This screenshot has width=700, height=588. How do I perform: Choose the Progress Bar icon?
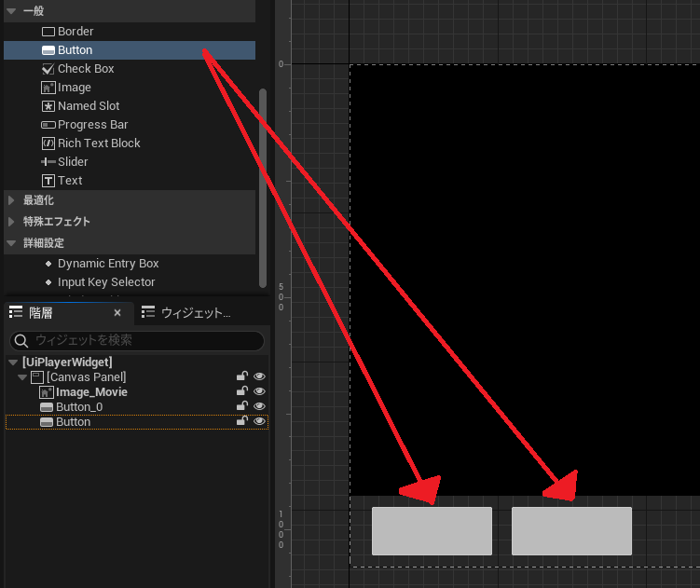(x=48, y=125)
